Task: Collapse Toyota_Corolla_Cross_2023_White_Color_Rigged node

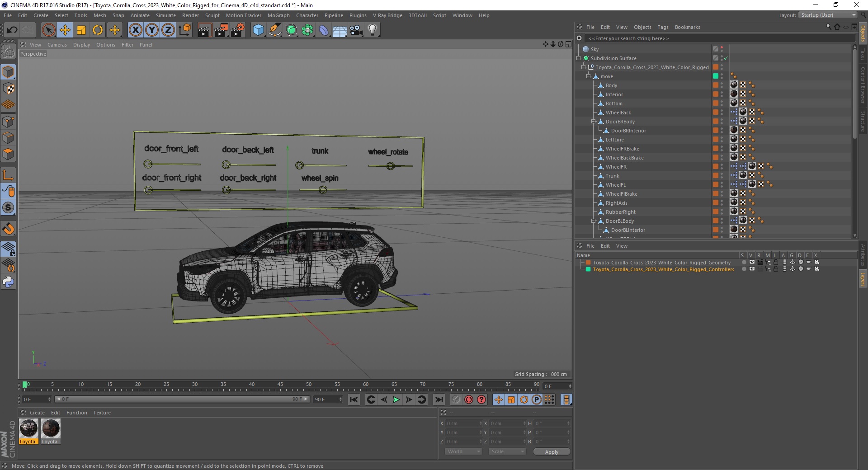Action: (x=583, y=67)
